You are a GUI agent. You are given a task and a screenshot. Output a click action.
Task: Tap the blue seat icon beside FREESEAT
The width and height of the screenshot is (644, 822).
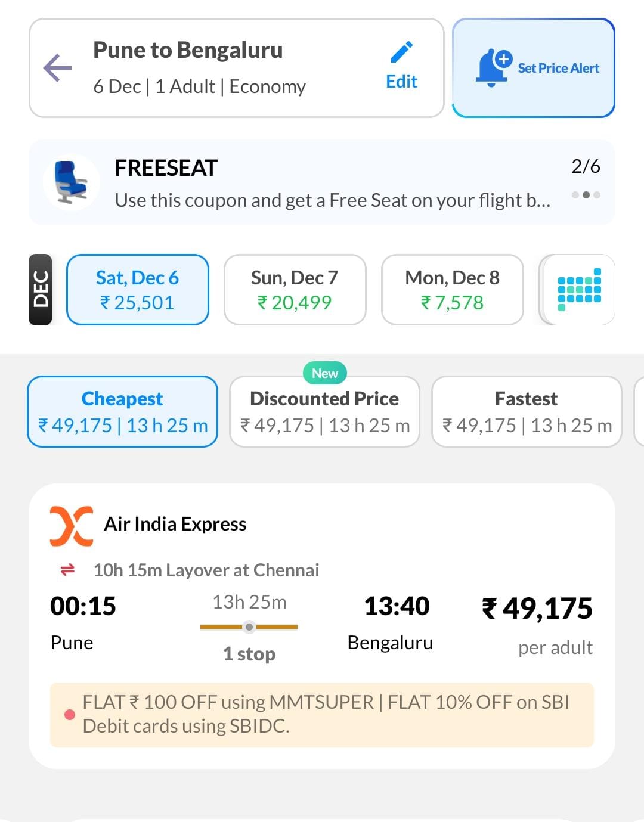point(70,182)
